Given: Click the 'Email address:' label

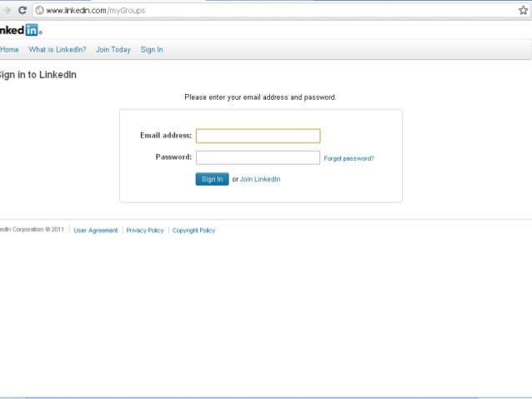Looking at the screenshot, I should pos(166,135).
